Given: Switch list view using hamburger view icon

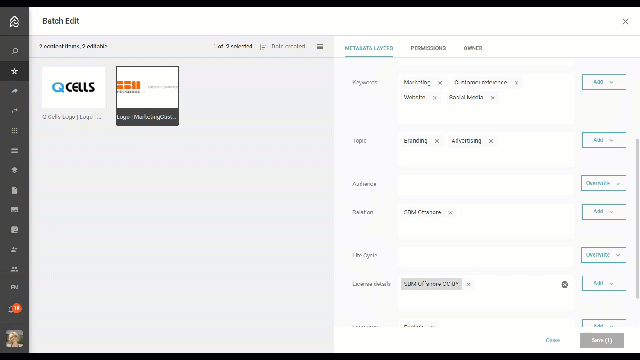Looking at the screenshot, I should coord(320,47).
